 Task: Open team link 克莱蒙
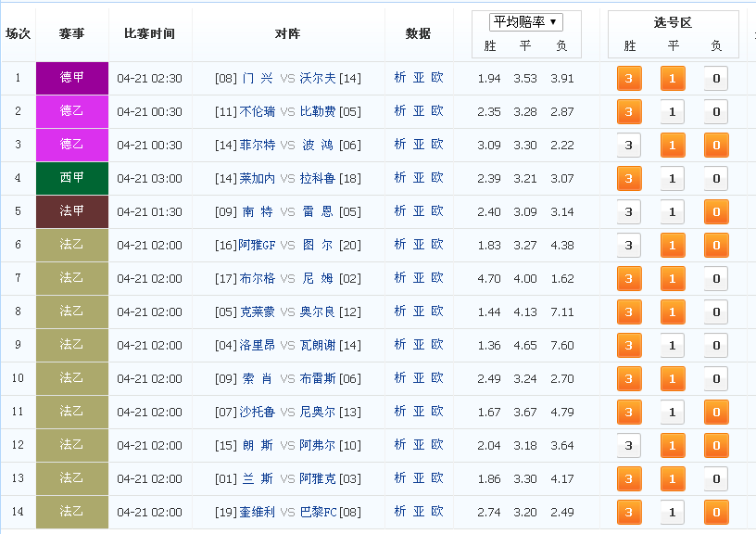258,311
